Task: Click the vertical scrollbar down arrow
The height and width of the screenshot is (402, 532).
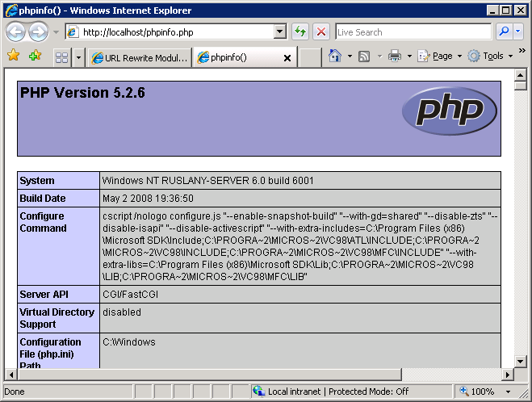Action: [521, 362]
